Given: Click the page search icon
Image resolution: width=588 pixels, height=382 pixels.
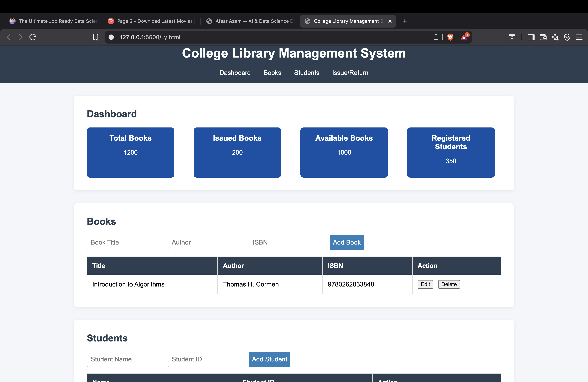Looking at the screenshot, I should coord(512,37).
